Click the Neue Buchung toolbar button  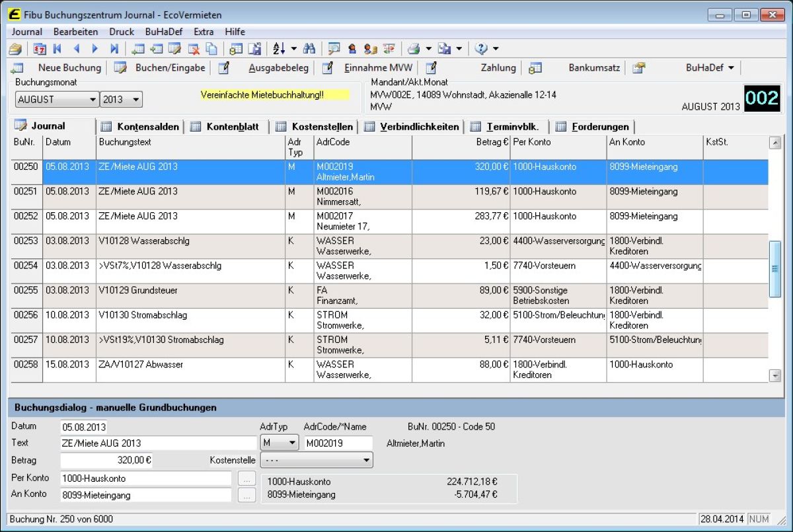point(57,67)
